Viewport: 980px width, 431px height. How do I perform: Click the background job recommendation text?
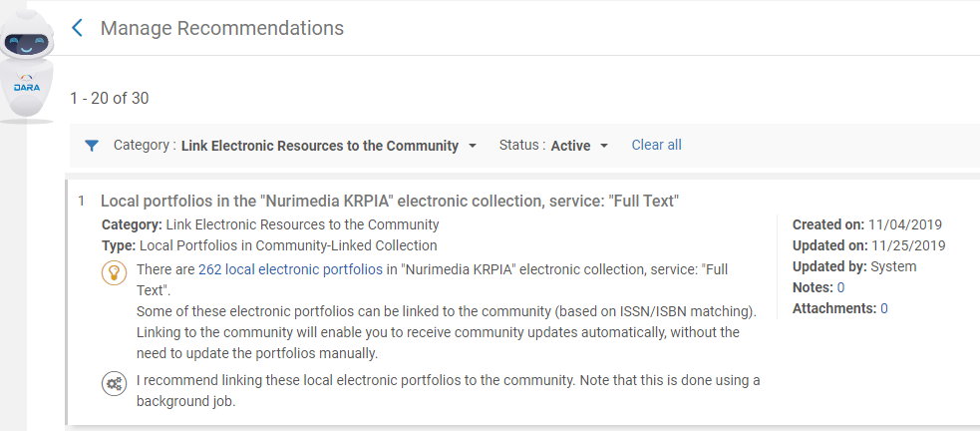coord(448,390)
